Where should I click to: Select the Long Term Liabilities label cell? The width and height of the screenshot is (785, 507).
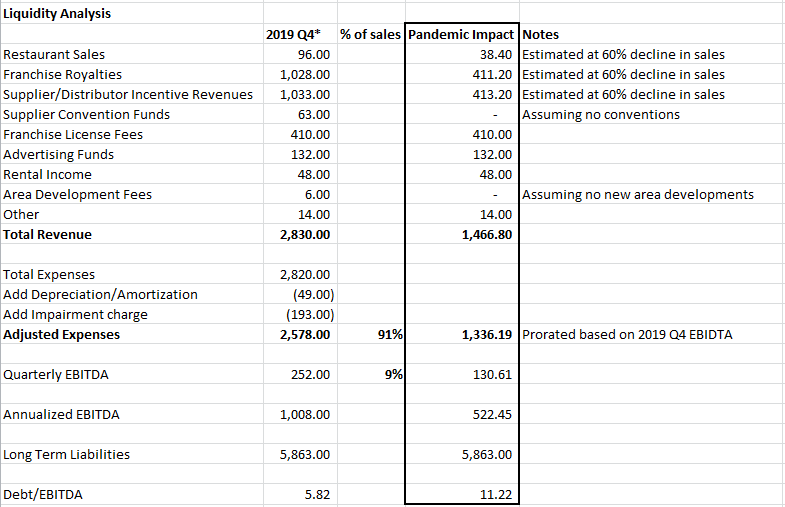click(132, 454)
